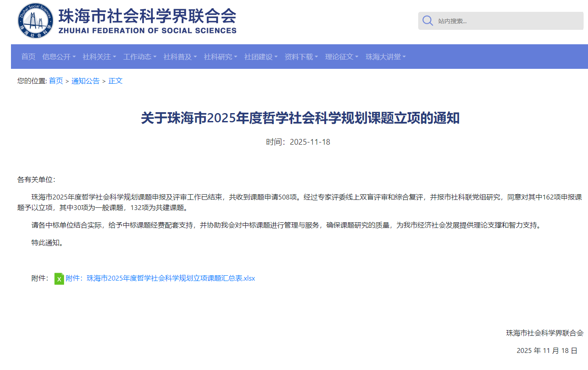Click the article headline about 2025年度课题立项
Screen dimensions: 588x370
[300, 118]
